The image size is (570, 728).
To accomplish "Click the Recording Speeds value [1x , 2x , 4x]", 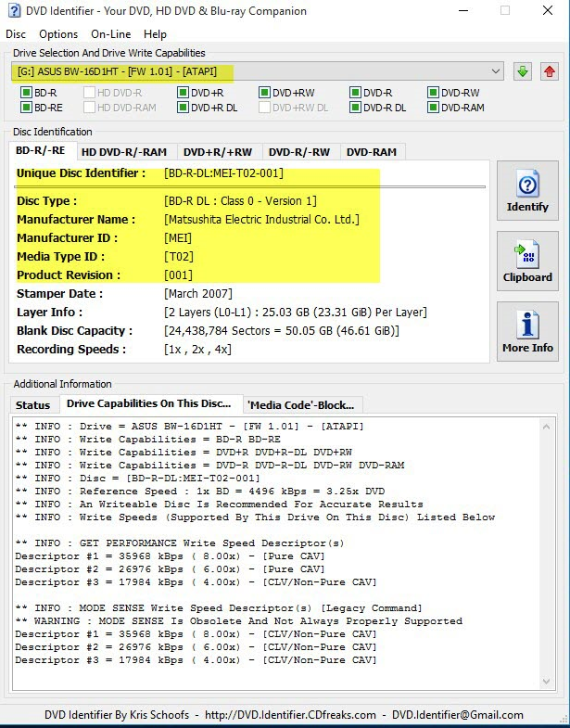I will [197, 350].
